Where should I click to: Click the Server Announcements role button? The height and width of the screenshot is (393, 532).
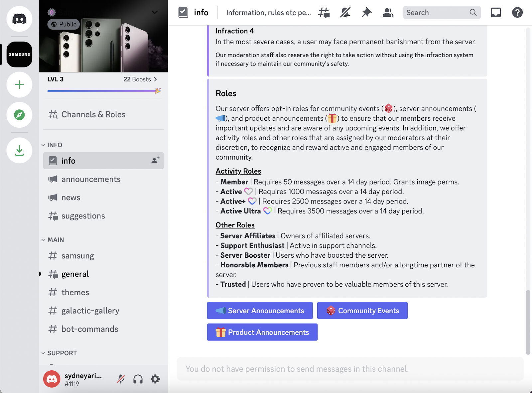(260, 311)
